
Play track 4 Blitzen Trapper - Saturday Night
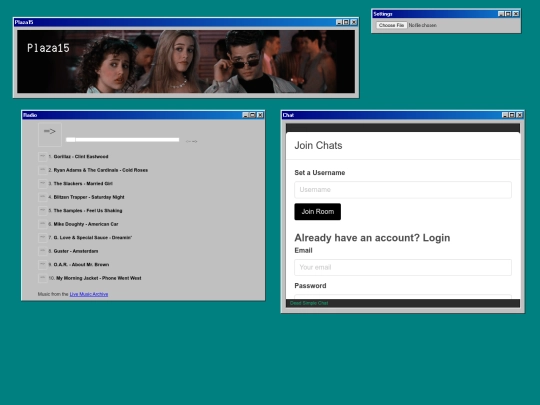pos(43,197)
